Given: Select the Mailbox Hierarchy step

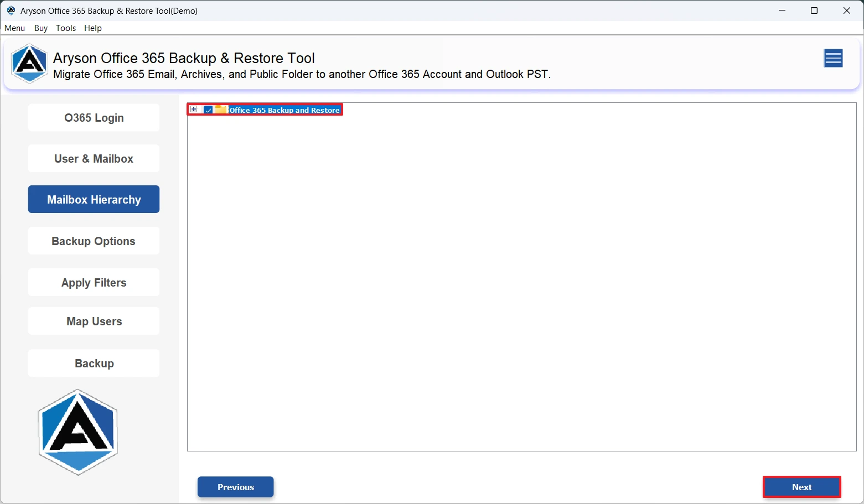Looking at the screenshot, I should (94, 199).
